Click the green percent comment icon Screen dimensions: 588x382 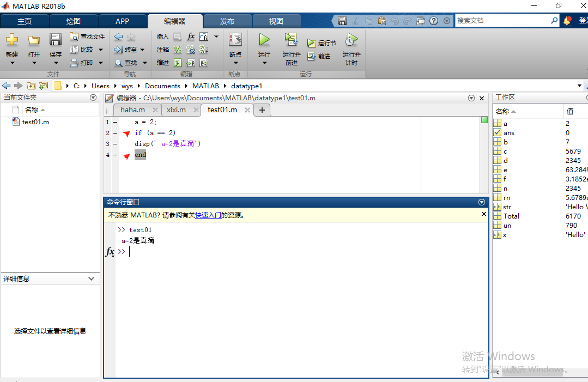click(x=178, y=50)
